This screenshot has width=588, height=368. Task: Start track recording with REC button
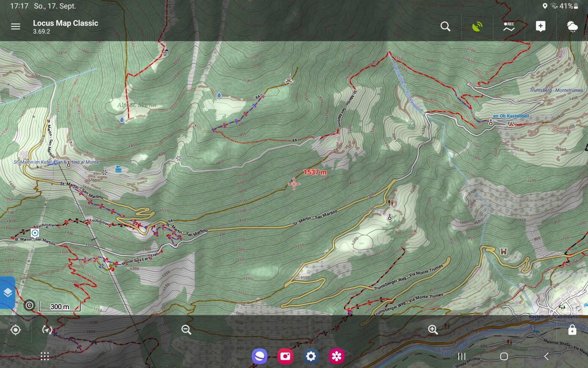(509, 26)
